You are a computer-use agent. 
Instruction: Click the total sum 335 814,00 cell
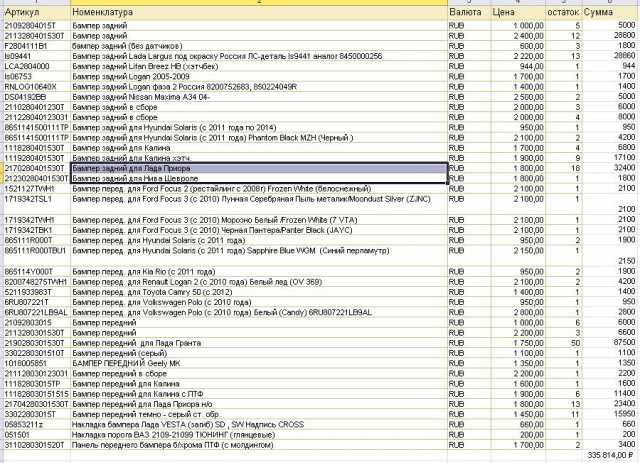tap(610, 455)
